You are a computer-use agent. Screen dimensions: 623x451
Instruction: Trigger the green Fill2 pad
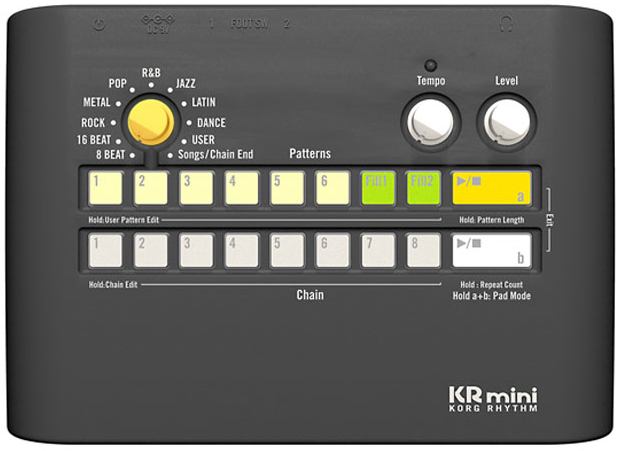(x=423, y=188)
